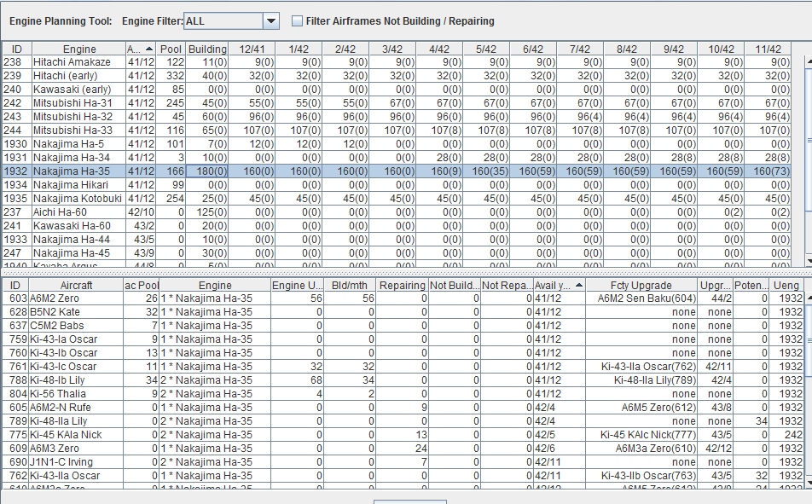Screen dimensions: 812x504
Task: Select the Hitachi Amakaze engine row
Action: (x=397, y=62)
